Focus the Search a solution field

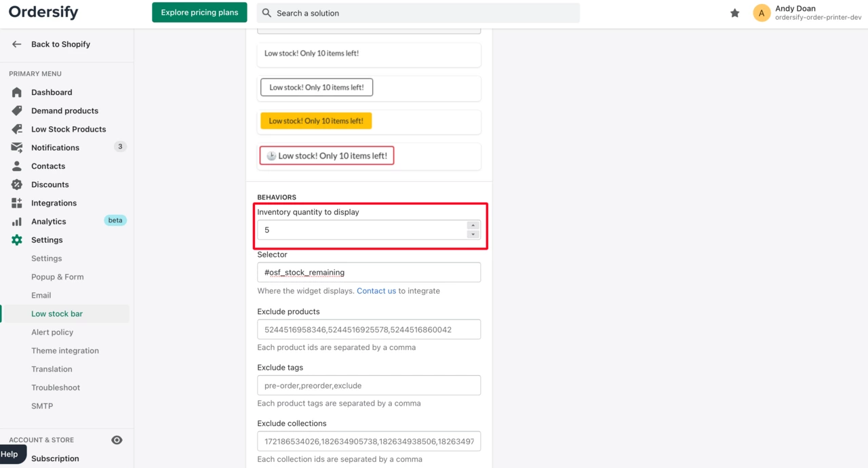418,13
